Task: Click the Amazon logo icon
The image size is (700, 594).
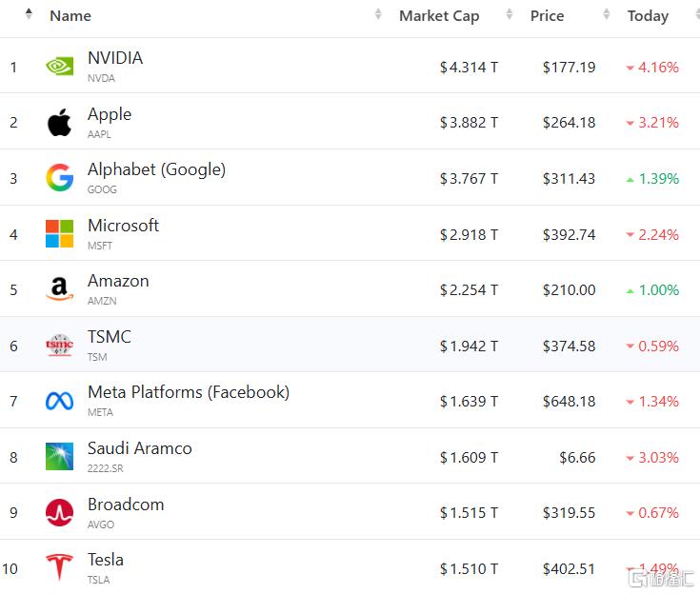Action: click(59, 289)
